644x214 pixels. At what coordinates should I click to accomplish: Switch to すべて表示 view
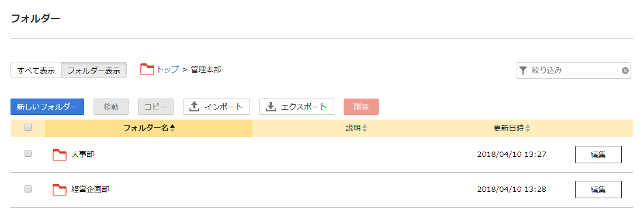(36, 70)
